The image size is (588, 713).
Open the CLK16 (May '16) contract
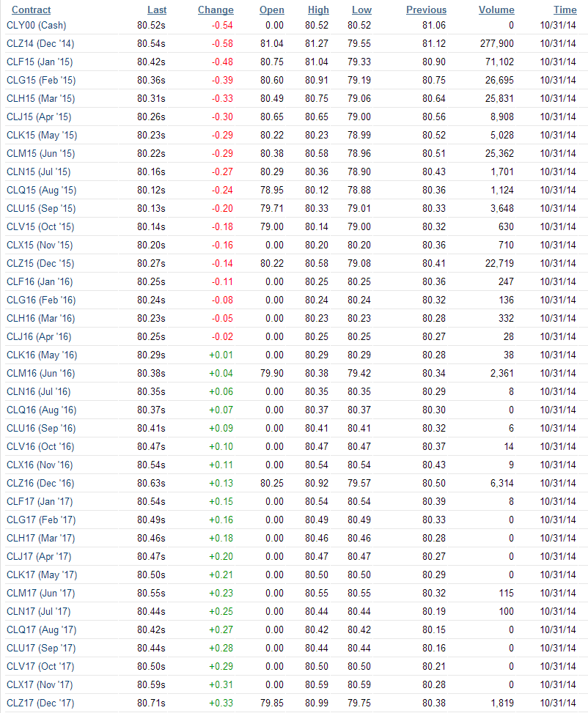tap(42, 355)
